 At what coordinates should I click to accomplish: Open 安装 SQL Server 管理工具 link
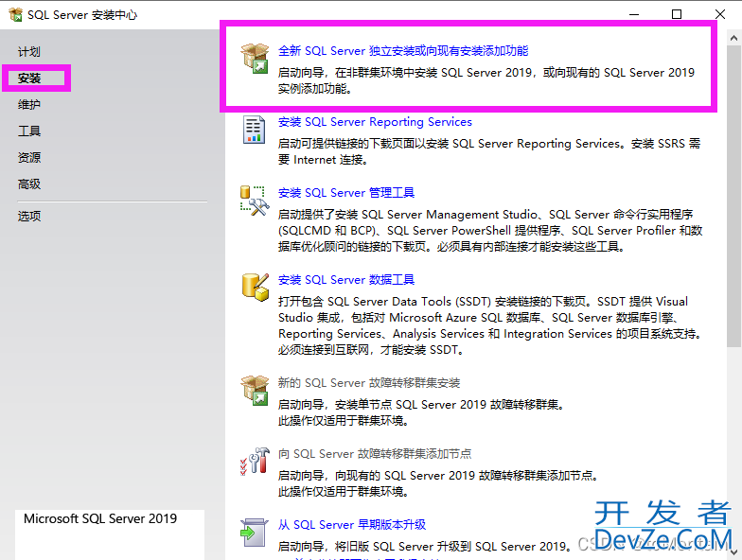[346, 193]
